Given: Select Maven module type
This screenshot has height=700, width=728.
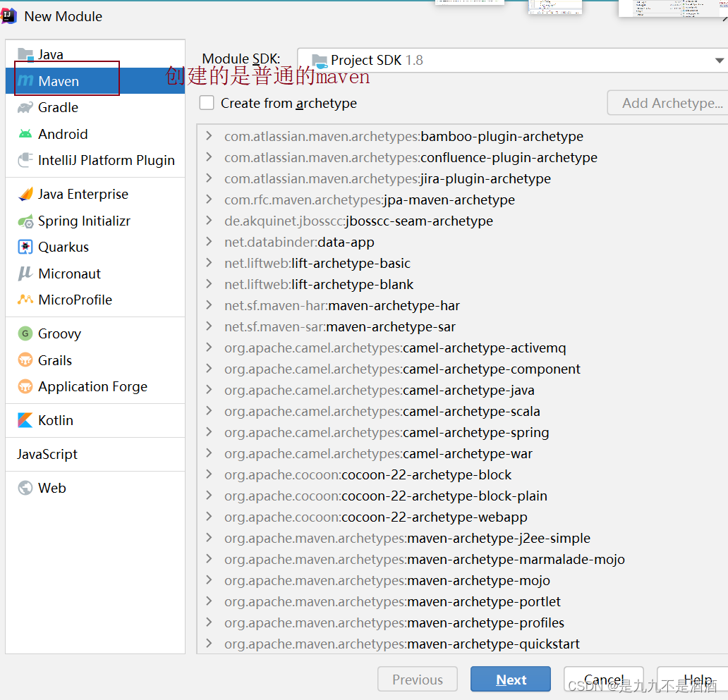Looking at the screenshot, I should click(x=95, y=81).
